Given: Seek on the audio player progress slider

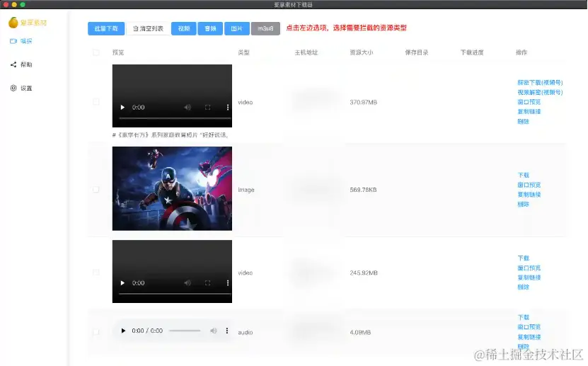Looking at the screenshot, I should coord(185,331).
